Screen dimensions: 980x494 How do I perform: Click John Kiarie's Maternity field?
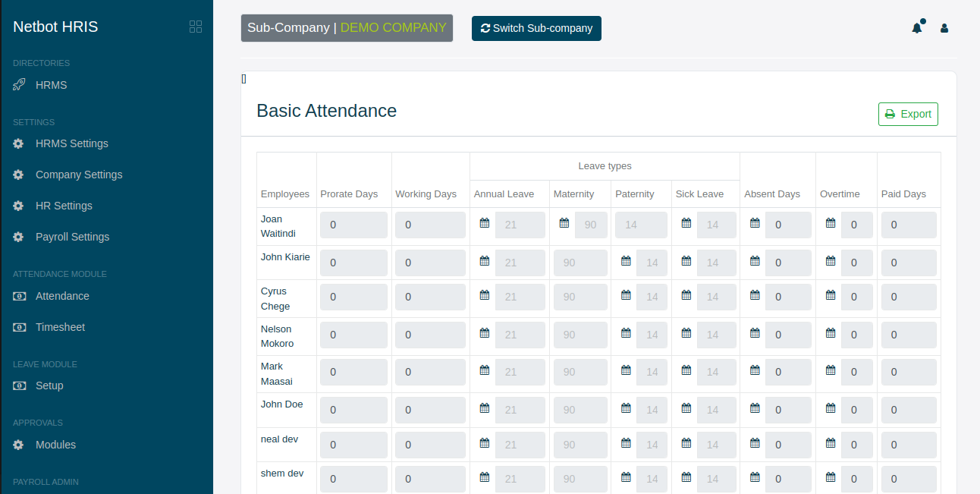[580, 263]
